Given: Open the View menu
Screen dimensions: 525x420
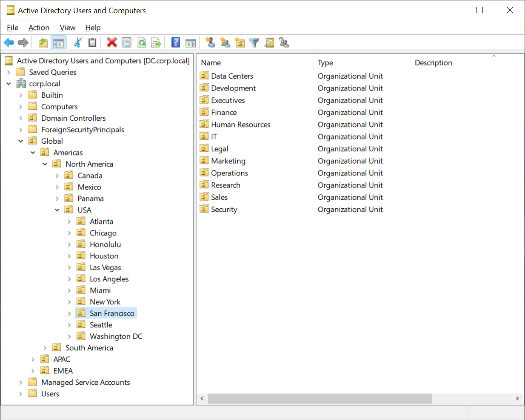Looking at the screenshot, I should coord(67,28).
